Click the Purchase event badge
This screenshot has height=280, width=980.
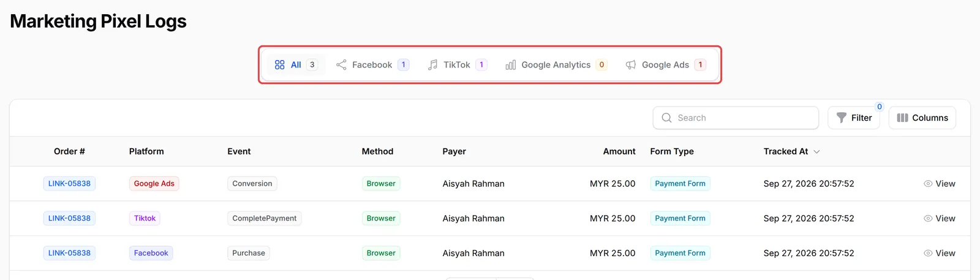(x=249, y=253)
